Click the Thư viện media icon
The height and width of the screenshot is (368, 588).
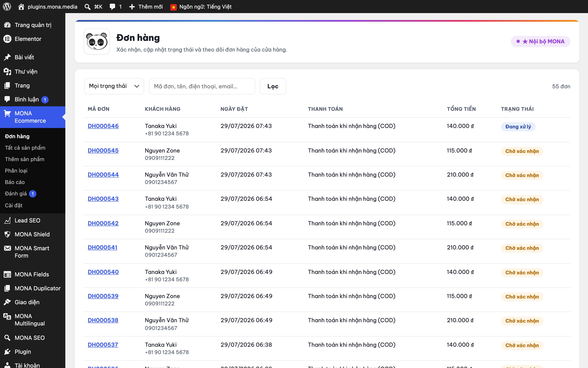tap(7, 72)
